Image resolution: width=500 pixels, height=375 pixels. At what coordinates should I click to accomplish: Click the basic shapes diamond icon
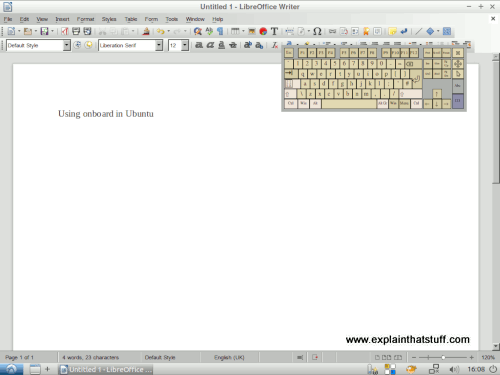click(430, 31)
